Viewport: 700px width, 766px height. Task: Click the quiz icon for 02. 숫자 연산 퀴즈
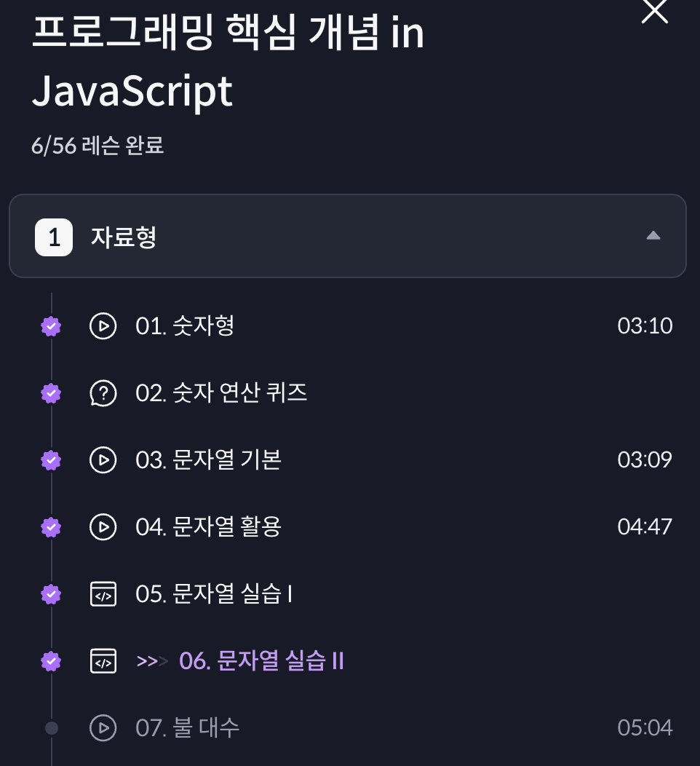[x=103, y=393]
